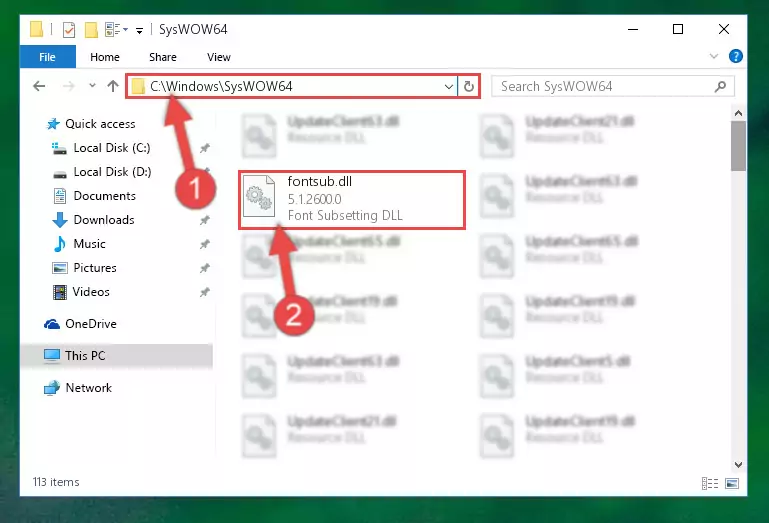Open the File ribbon tab
This screenshot has width=769, height=523.
coord(48,57)
